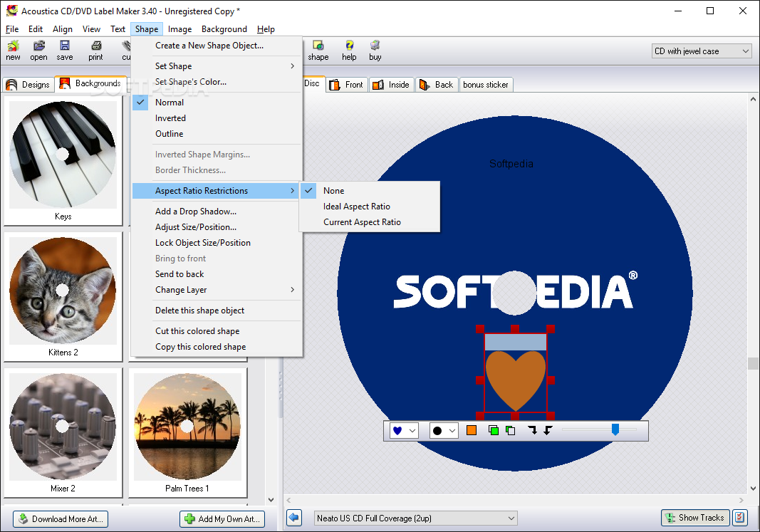Switch to the Designs tab
The image size is (760, 532).
pyautogui.click(x=28, y=84)
